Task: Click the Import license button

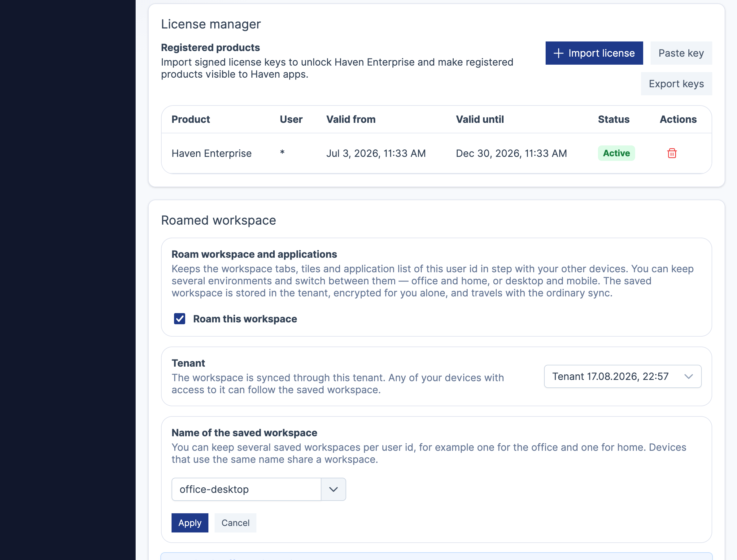Action: pos(594,53)
